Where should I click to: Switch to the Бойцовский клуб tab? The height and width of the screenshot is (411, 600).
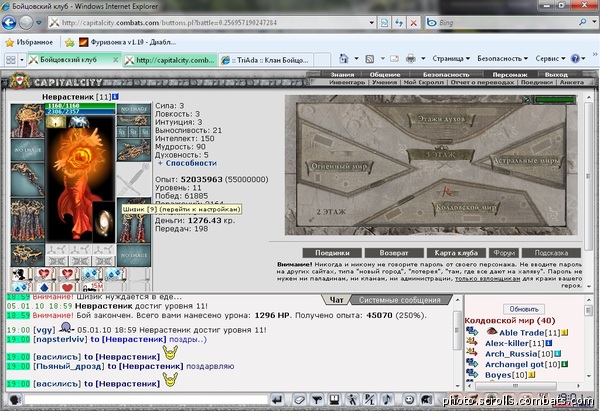tap(69, 60)
